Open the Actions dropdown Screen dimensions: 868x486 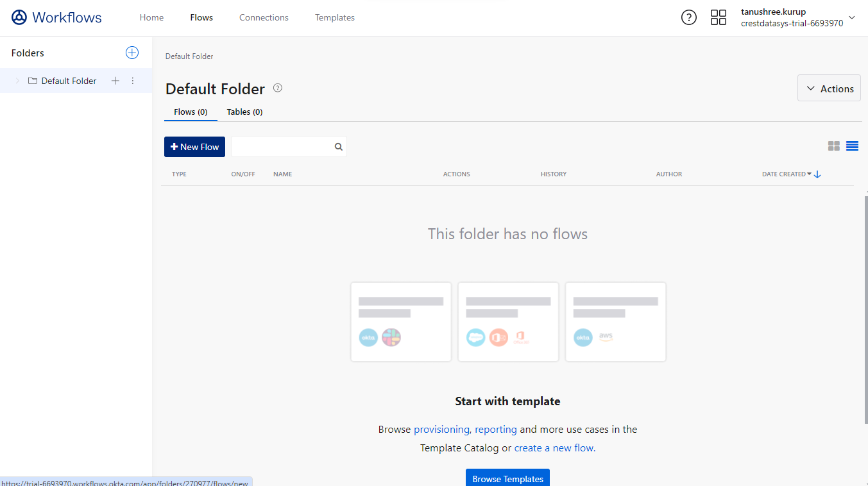829,88
